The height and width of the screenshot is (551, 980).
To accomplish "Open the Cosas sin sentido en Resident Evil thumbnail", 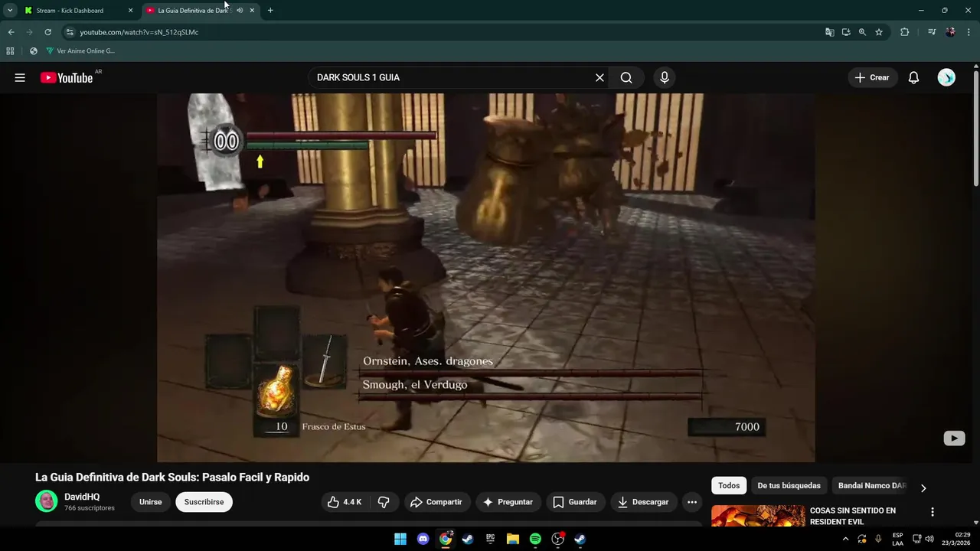I will (758, 516).
